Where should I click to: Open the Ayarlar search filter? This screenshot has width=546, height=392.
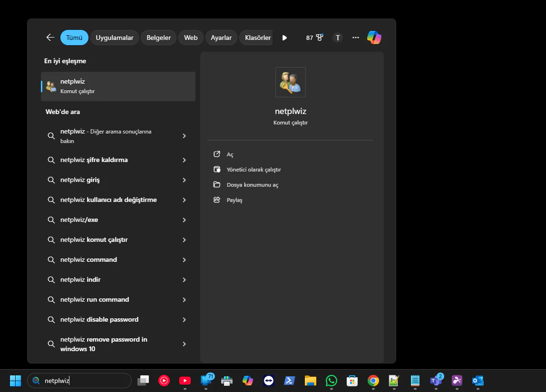coord(221,38)
